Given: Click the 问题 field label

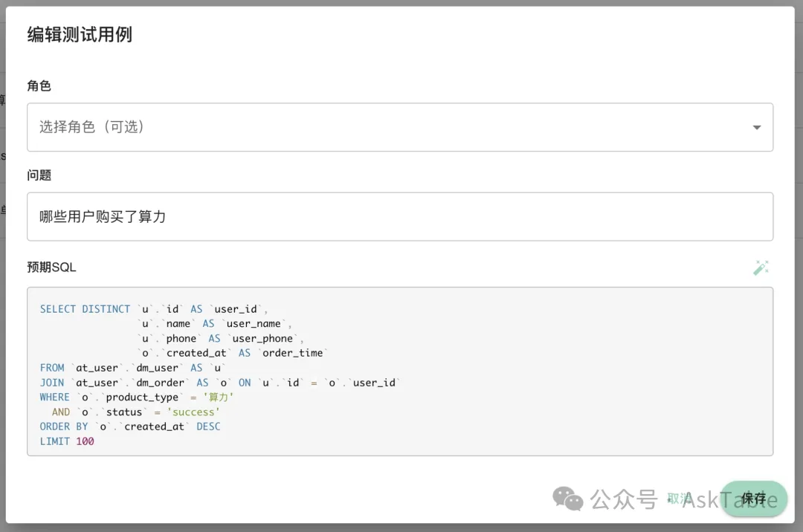Looking at the screenshot, I should (x=39, y=175).
